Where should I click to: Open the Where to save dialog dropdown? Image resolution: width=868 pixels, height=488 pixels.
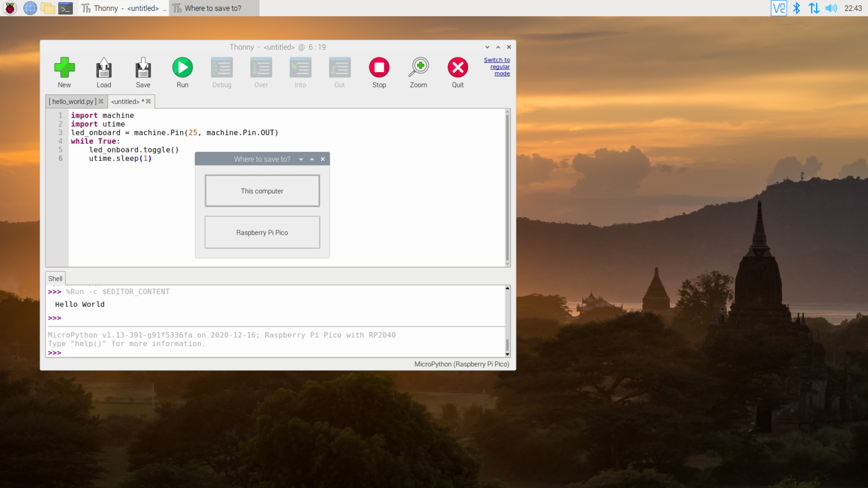[301, 159]
